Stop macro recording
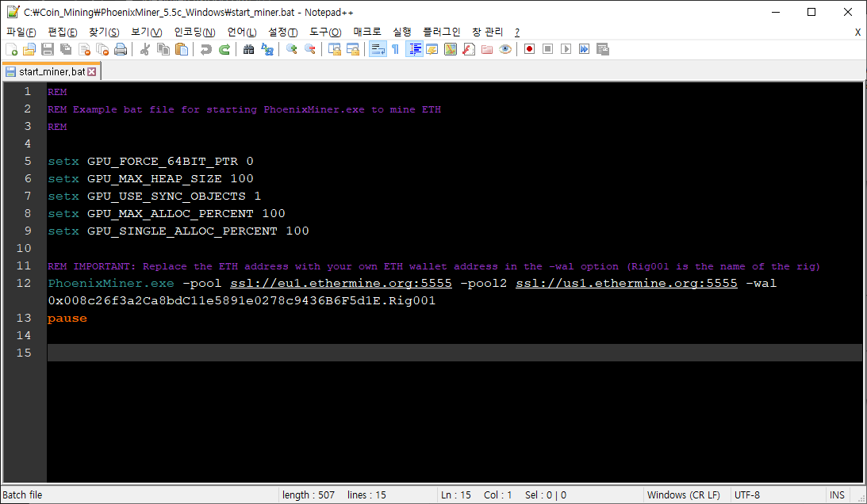 [547, 50]
